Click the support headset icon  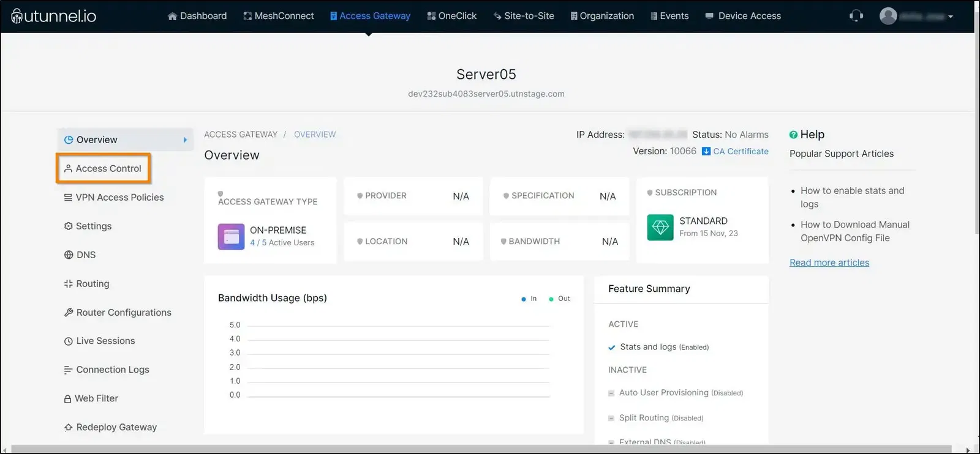[x=856, y=16]
